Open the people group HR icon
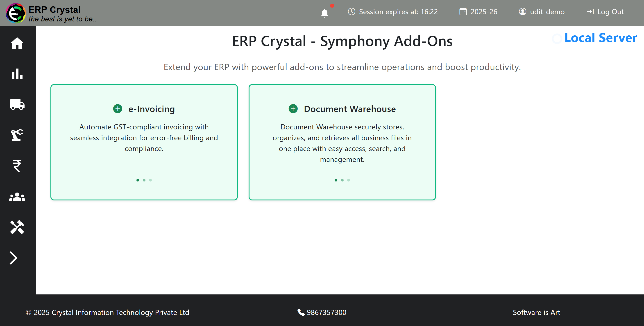Image resolution: width=644 pixels, height=326 pixels. point(17,197)
